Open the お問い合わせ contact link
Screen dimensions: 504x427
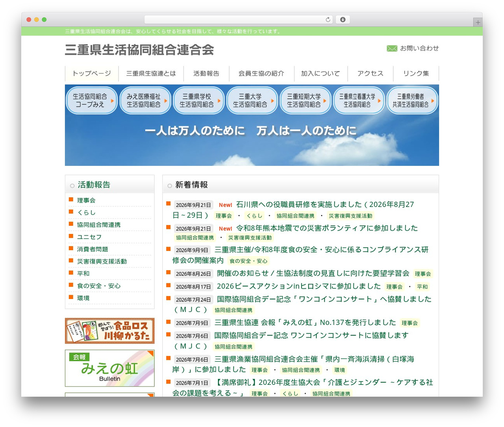(x=419, y=48)
